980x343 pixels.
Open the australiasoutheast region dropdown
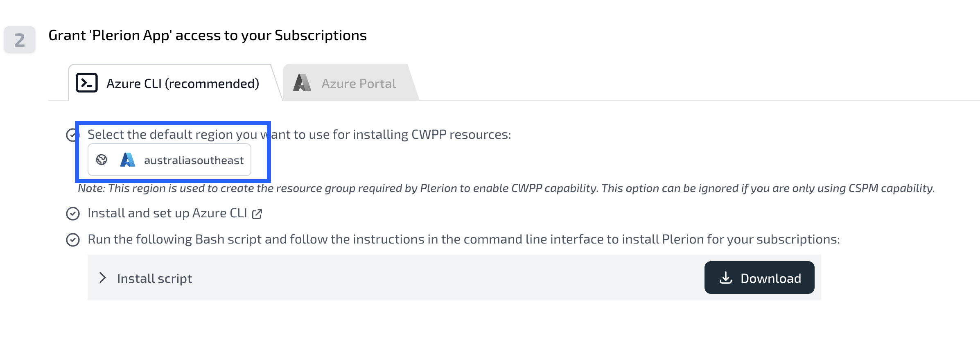point(169,160)
